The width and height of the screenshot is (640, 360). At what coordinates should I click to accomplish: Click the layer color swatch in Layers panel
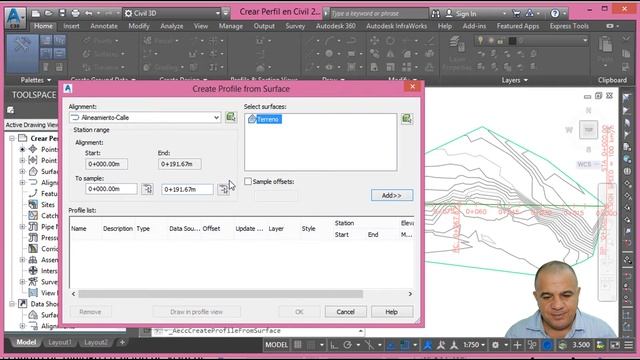pos(512,41)
